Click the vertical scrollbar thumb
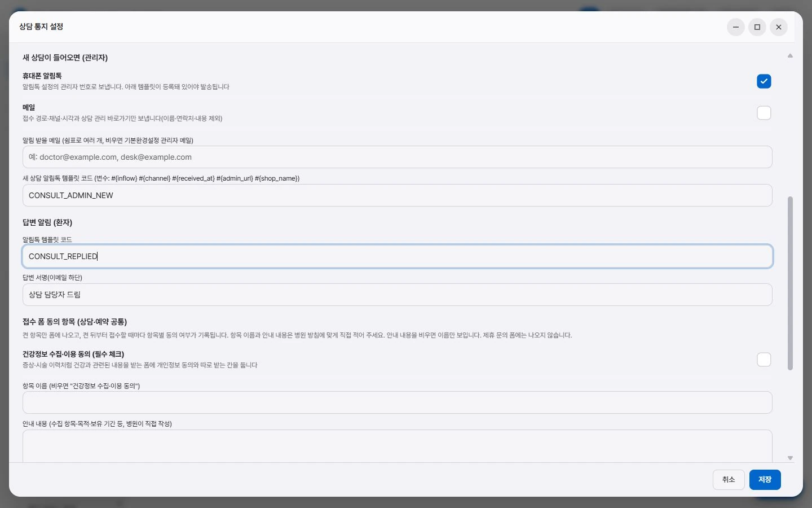 pyautogui.click(x=790, y=283)
